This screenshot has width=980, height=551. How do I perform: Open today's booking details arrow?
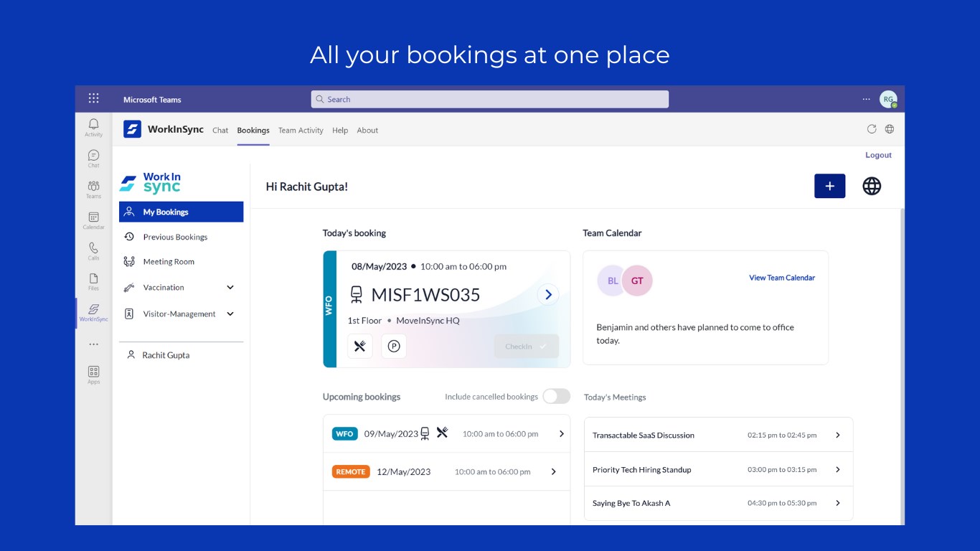(548, 294)
